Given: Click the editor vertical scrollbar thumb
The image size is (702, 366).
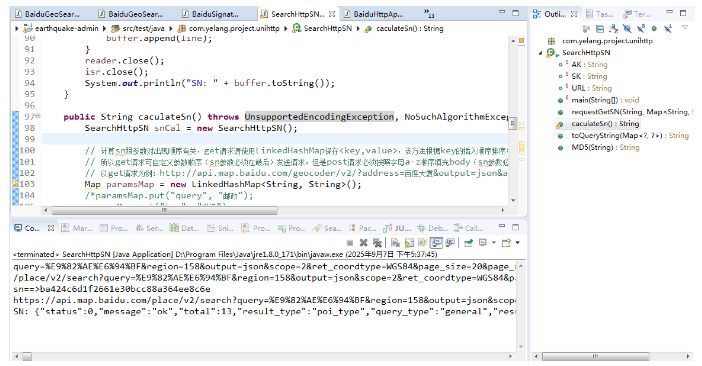Looking at the screenshot, I should click(x=513, y=123).
